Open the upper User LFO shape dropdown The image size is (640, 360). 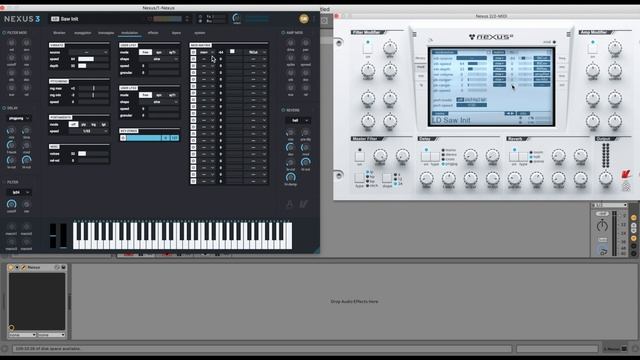pos(159,59)
